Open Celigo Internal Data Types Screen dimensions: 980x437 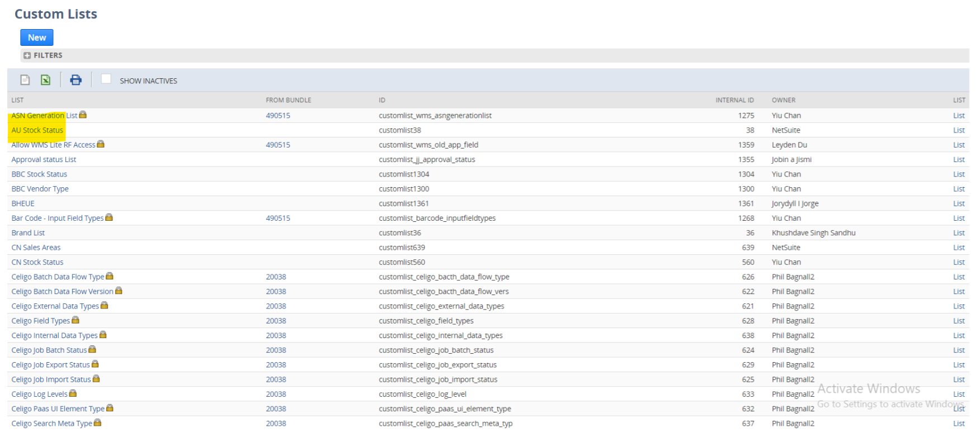pyautogui.click(x=54, y=335)
